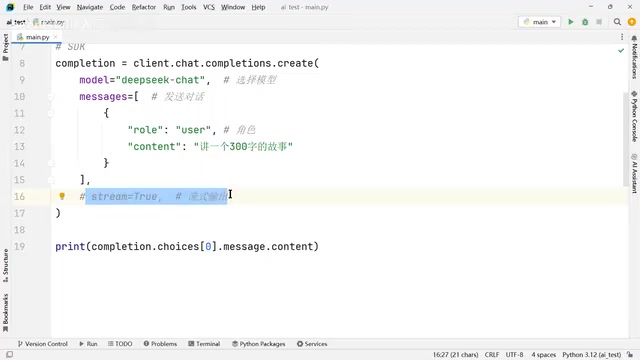Screen dimensions: 640x360
Task: Toggle the Bookmarks tool window
Action: tap(5, 313)
